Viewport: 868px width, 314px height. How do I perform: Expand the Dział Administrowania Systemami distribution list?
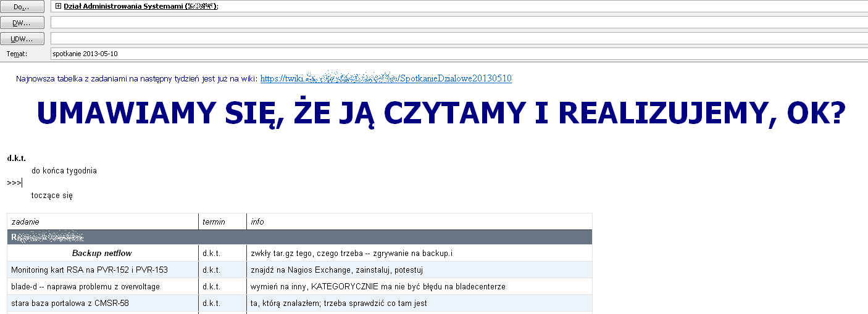click(58, 6)
